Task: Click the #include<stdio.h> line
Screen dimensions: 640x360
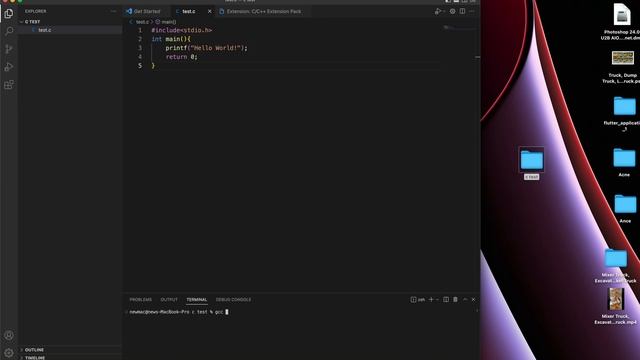Action: 182,30
